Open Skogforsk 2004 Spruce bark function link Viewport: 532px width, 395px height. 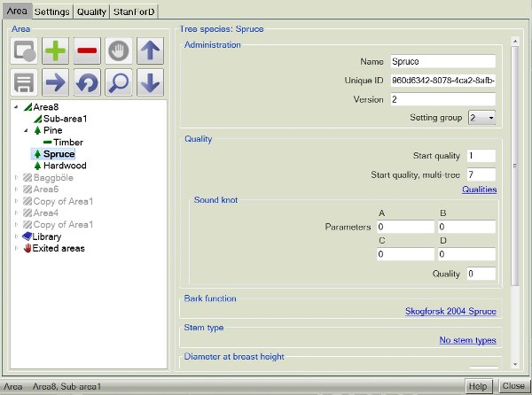(450, 311)
